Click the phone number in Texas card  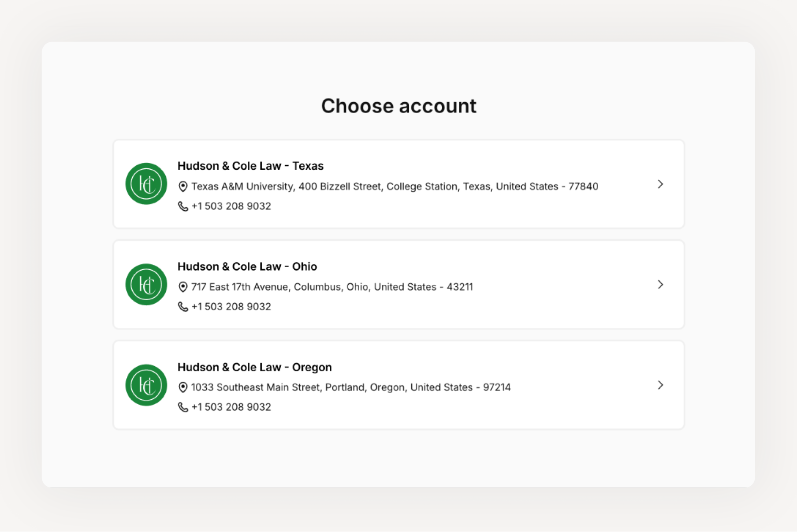231,206
